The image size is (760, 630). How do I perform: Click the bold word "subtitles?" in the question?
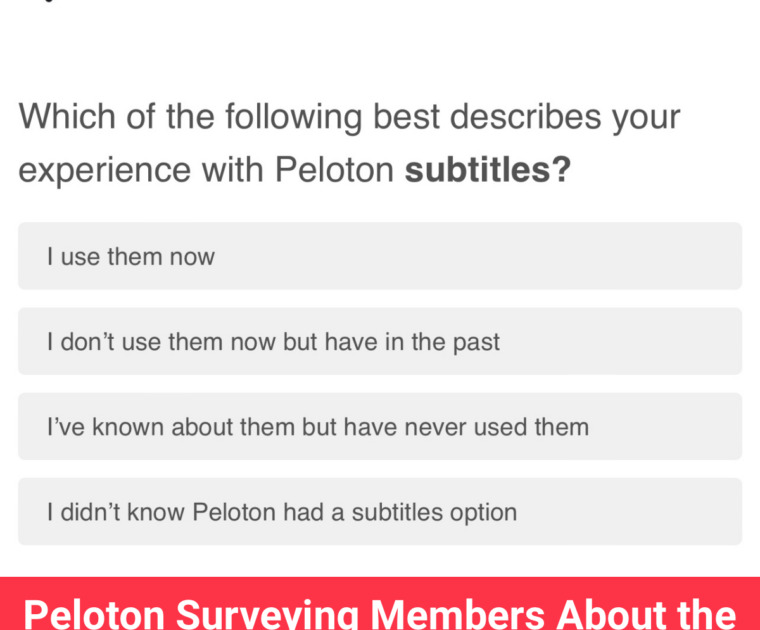tap(487, 170)
